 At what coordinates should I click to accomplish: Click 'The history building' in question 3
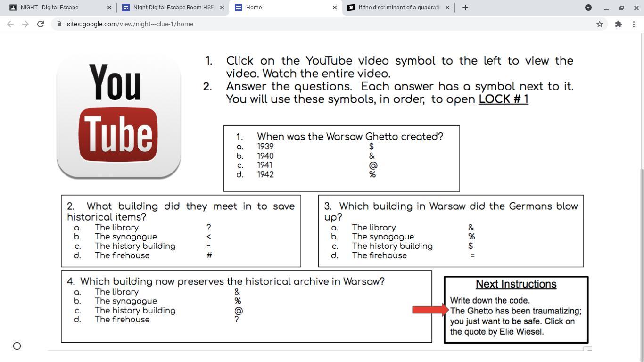click(392, 246)
